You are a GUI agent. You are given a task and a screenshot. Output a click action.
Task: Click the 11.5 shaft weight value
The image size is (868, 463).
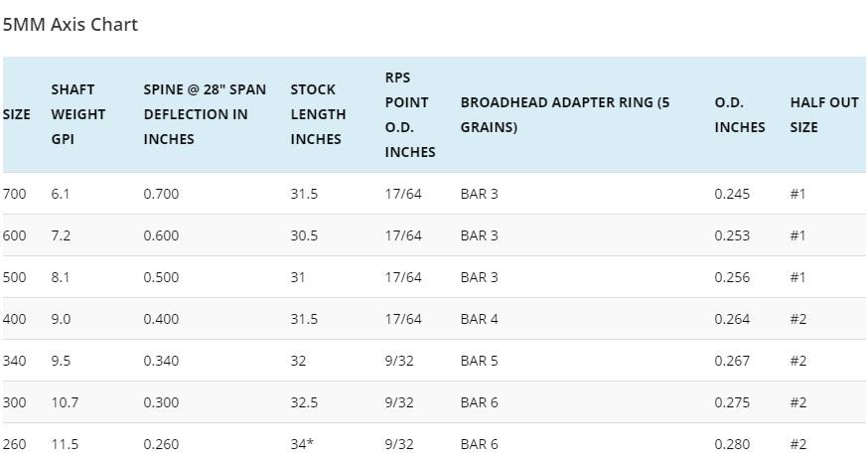pyautogui.click(x=65, y=444)
